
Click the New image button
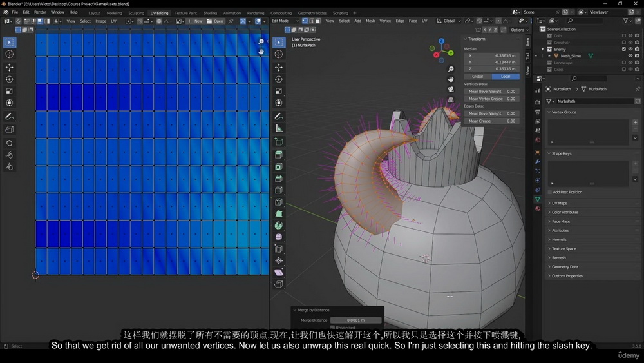pos(196,21)
